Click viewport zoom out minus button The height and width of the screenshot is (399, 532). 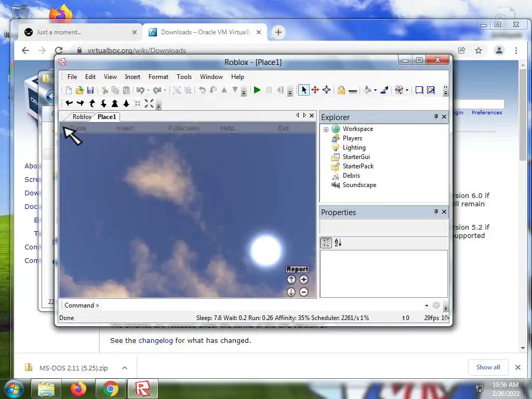coord(303,292)
